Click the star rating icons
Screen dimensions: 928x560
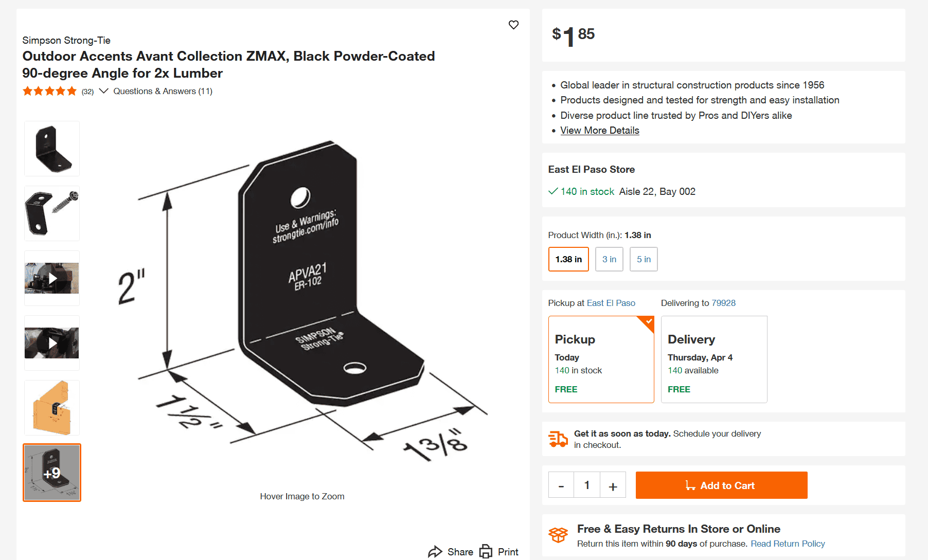49,91
